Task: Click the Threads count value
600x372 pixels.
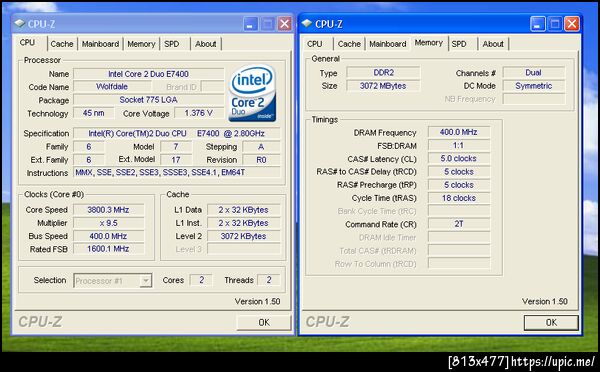Action: (x=269, y=280)
